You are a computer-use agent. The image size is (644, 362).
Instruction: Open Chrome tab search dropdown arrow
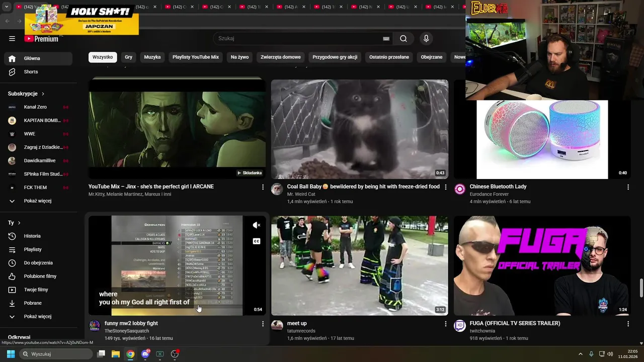6,7
